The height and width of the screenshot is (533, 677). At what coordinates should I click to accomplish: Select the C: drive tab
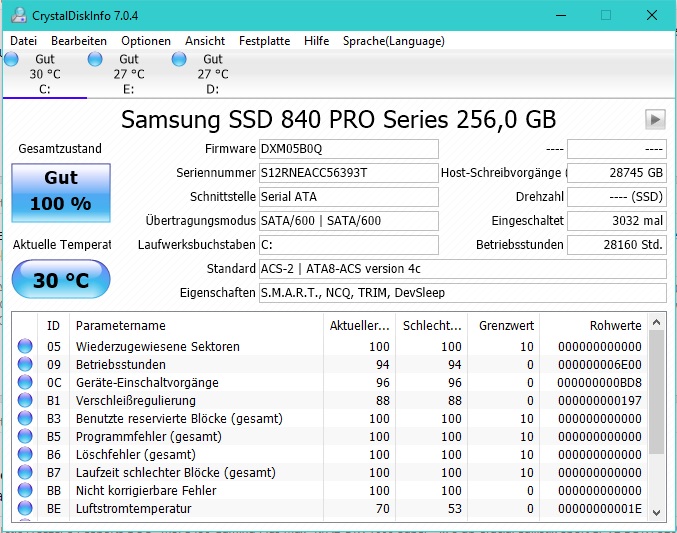(x=45, y=74)
